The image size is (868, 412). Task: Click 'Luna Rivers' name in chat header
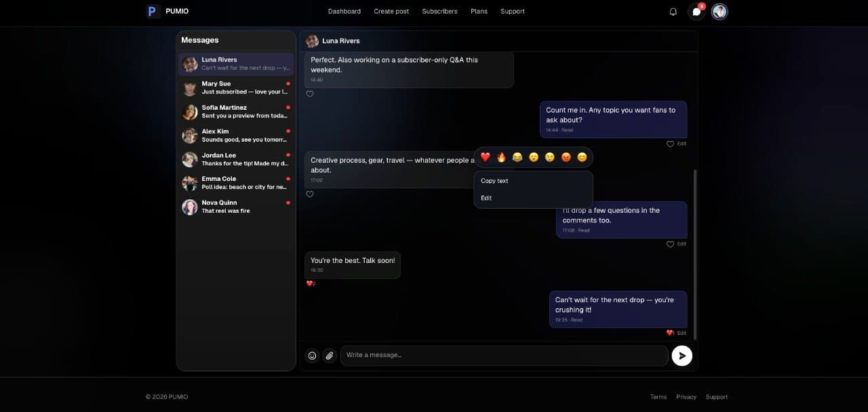click(x=341, y=41)
